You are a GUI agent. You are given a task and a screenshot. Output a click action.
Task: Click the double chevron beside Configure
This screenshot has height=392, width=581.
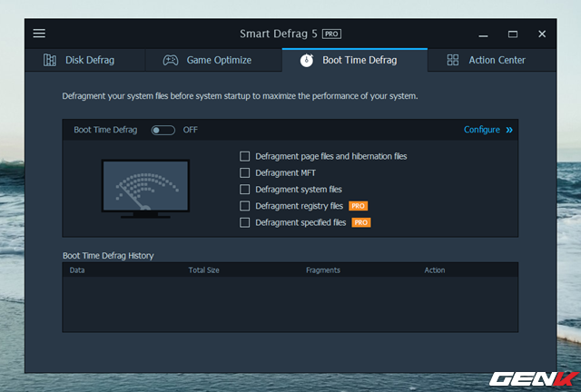pyautogui.click(x=509, y=130)
